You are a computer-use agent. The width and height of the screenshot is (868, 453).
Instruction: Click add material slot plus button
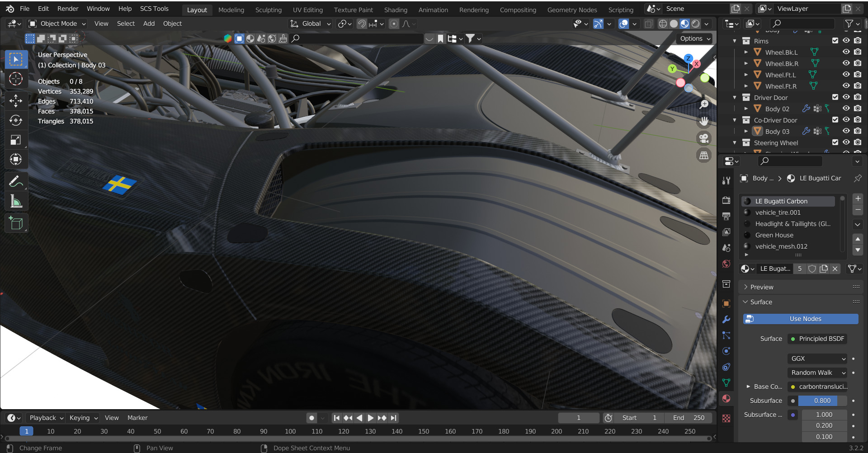858,198
